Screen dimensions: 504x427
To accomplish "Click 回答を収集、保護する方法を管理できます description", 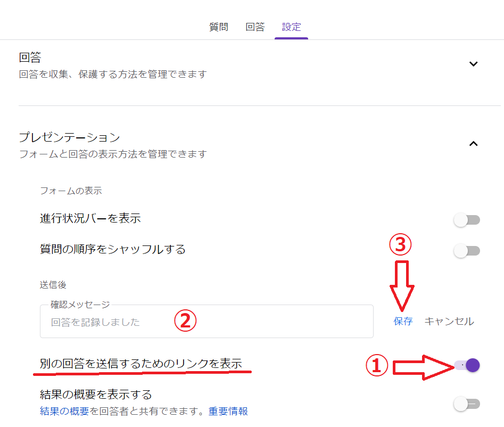I will pyautogui.click(x=113, y=75).
